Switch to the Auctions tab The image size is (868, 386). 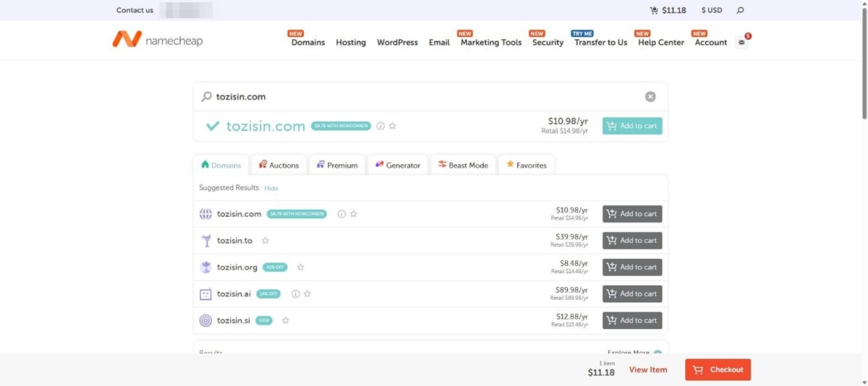point(279,165)
